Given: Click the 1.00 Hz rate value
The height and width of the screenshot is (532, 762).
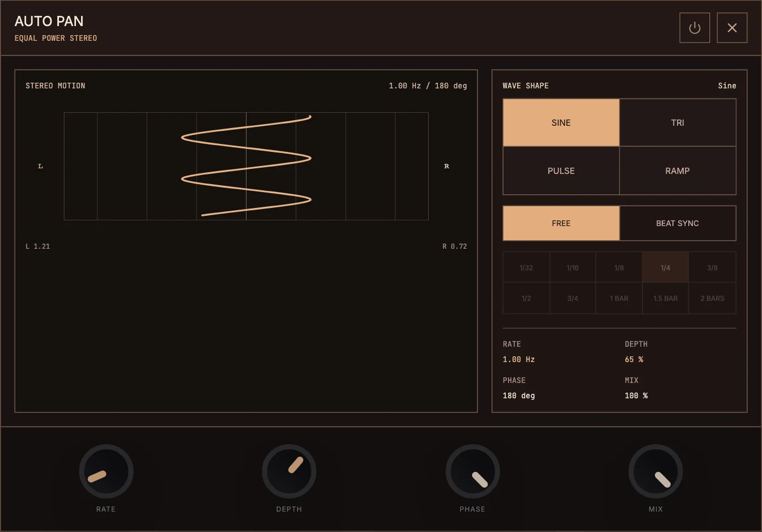Looking at the screenshot, I should [519, 359].
